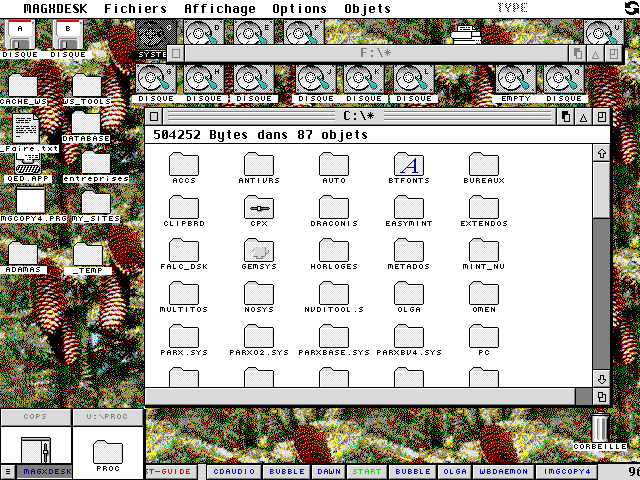
Task: Open the MAGXDESK menu
Action: (x=56, y=9)
